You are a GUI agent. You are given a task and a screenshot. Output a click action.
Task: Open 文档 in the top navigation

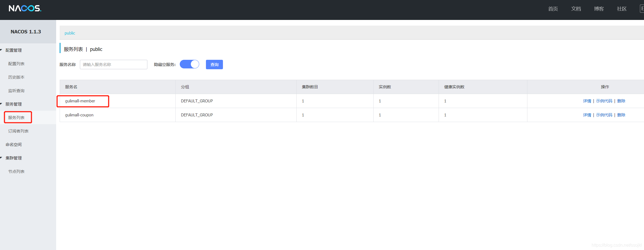pyautogui.click(x=576, y=9)
